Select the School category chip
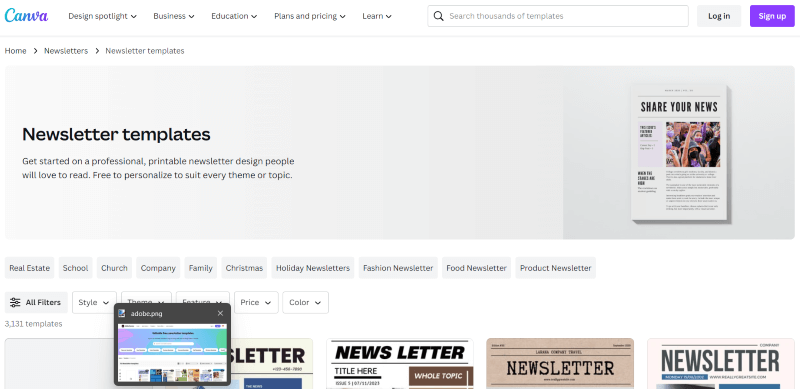Viewport: 800px width, 389px height. coord(76,268)
